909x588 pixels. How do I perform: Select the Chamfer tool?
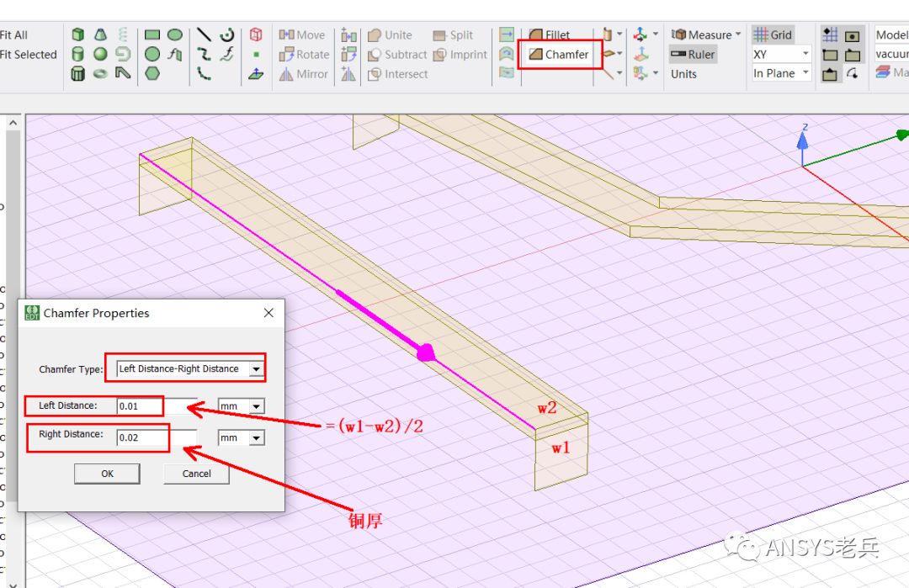(x=559, y=55)
